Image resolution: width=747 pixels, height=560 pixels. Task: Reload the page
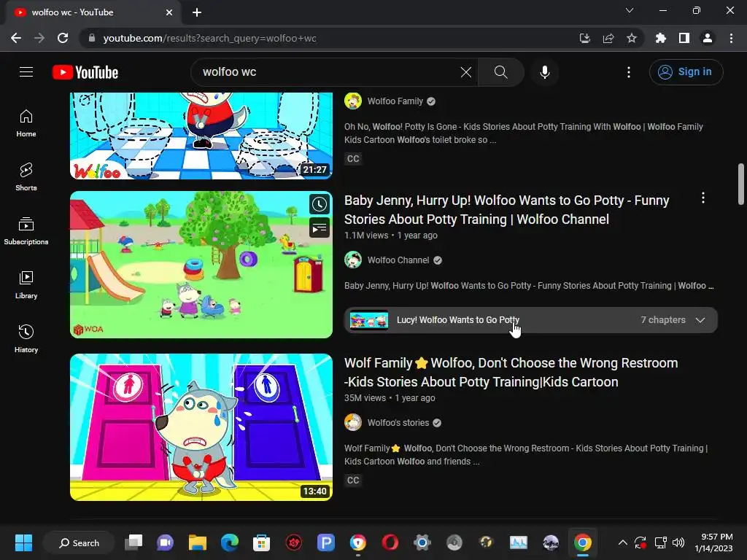[63, 38]
